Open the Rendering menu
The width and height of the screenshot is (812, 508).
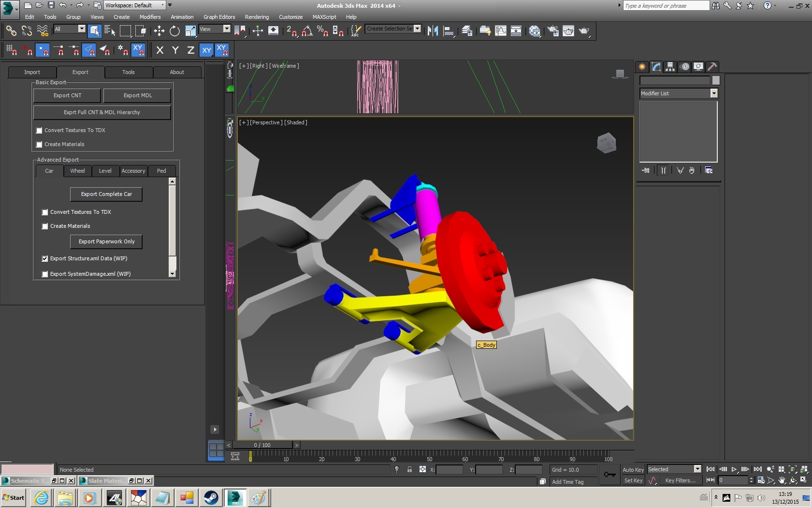click(257, 17)
